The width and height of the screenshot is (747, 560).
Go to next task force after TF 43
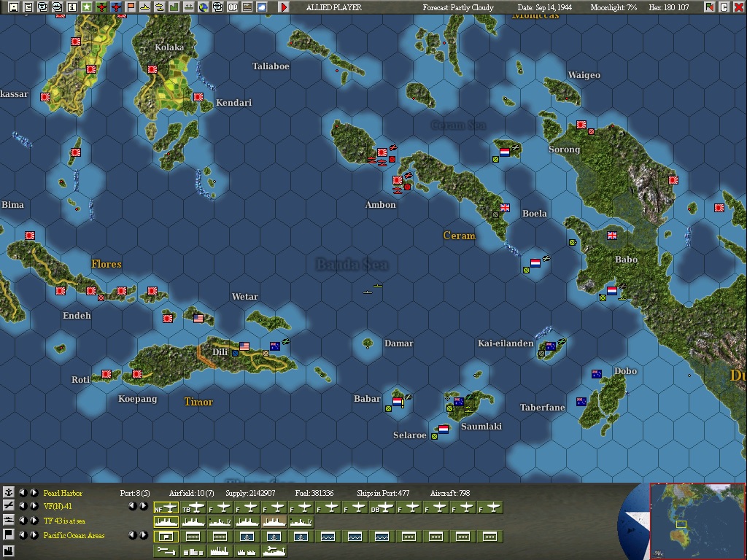[x=34, y=521]
